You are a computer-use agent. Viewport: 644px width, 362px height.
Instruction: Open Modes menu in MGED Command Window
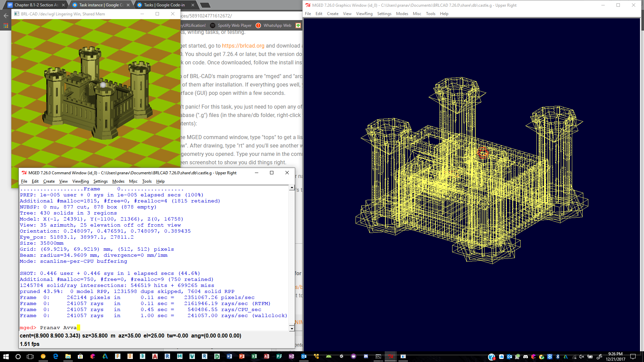click(x=118, y=181)
